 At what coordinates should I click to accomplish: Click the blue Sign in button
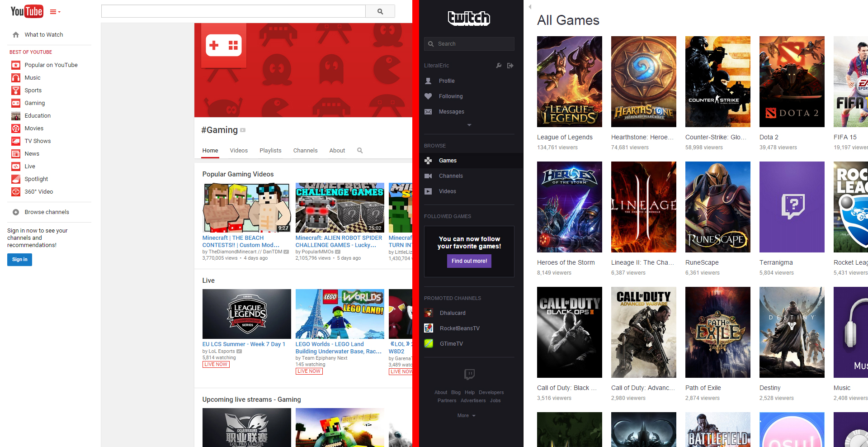(19, 260)
